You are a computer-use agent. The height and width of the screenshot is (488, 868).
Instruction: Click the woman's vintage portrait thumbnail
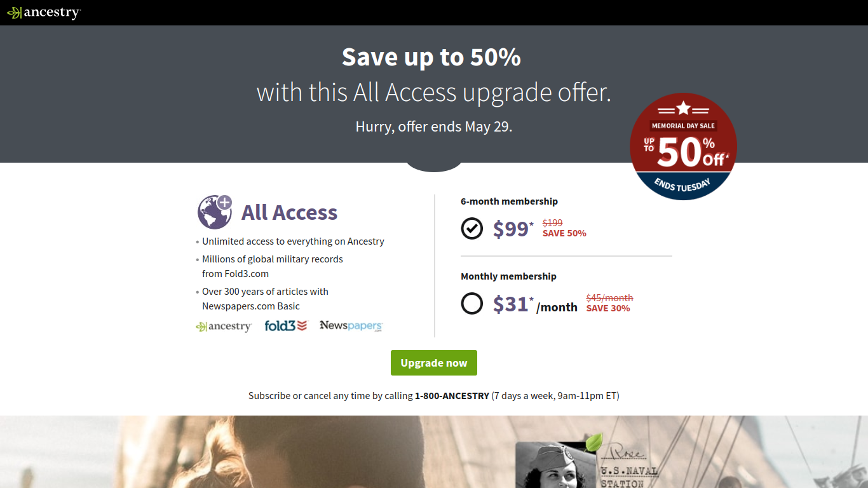(x=550, y=464)
